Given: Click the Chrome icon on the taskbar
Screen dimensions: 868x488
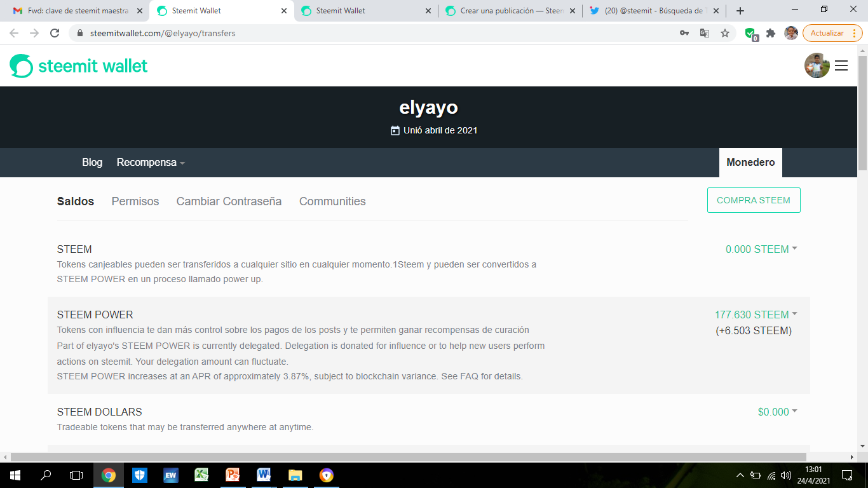Looking at the screenshot, I should point(109,475).
